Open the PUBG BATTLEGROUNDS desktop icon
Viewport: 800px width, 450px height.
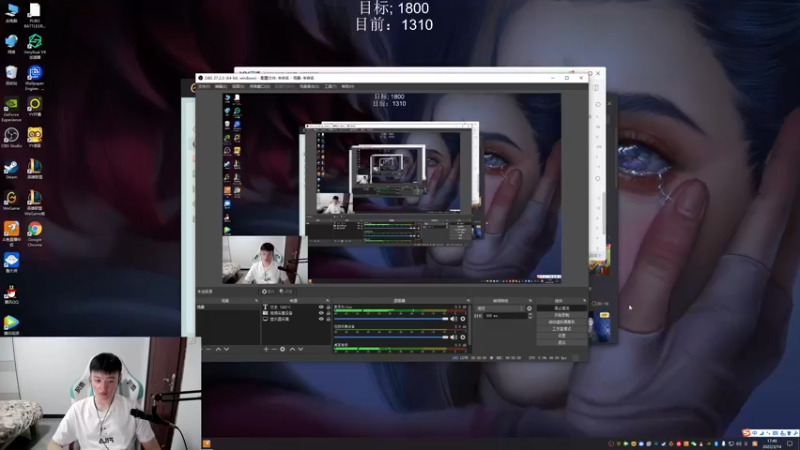point(35,14)
